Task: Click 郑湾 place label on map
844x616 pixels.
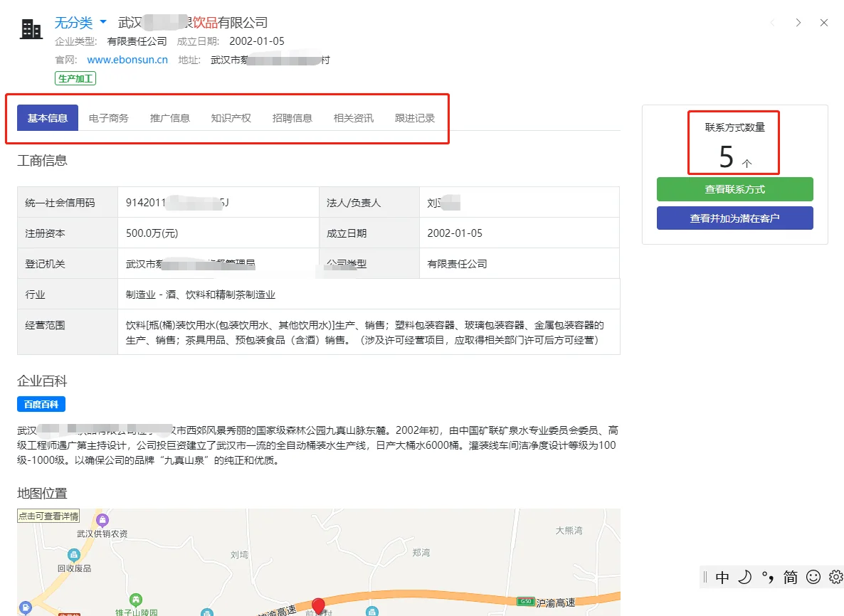Action: 421,553
